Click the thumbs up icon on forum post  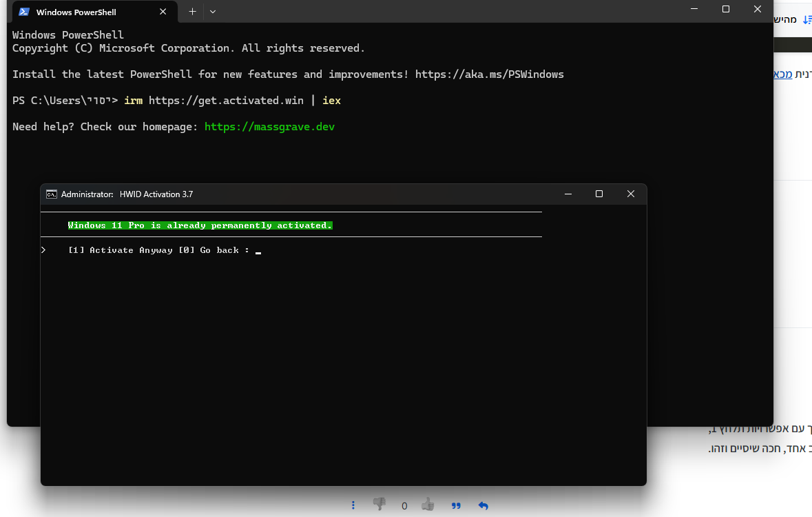[x=428, y=505]
